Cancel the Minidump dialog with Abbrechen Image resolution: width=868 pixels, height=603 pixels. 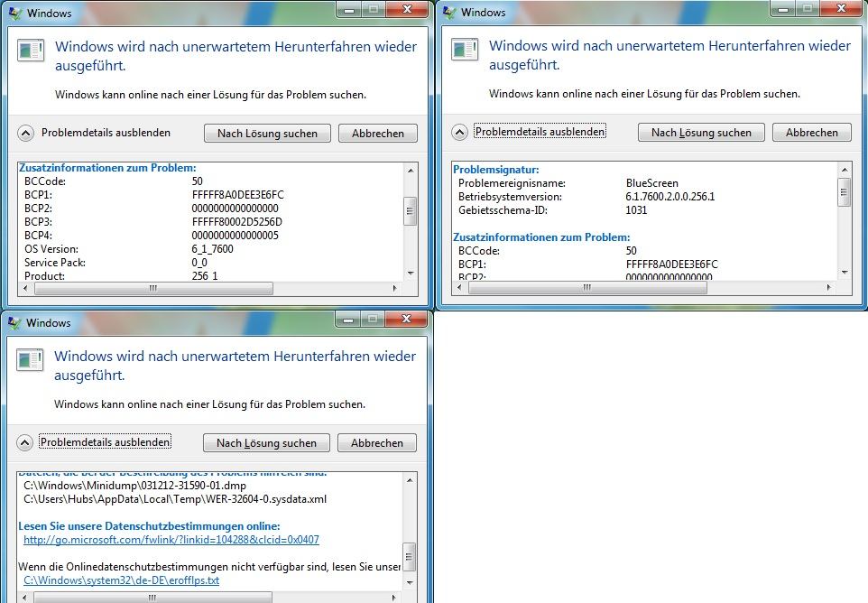[377, 443]
